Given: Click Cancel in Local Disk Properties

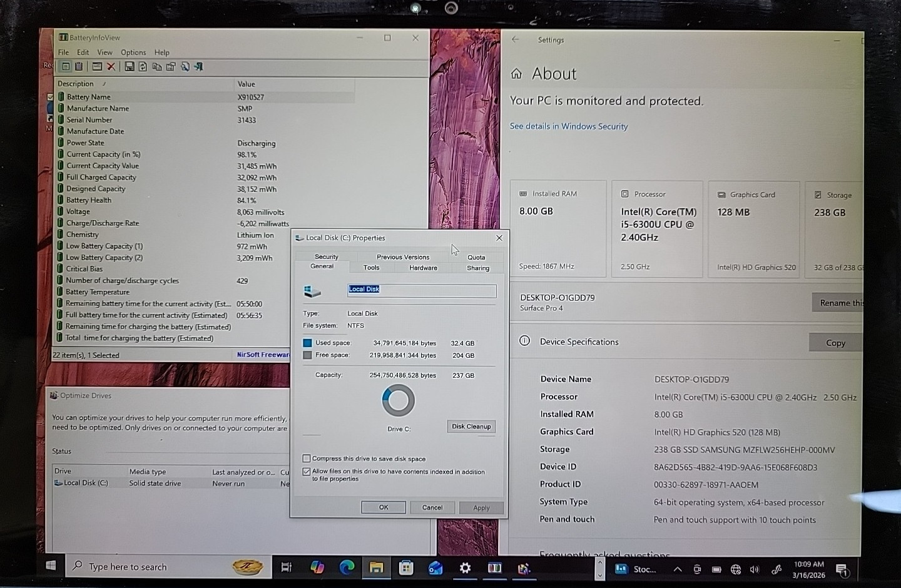Looking at the screenshot, I should coord(432,507).
